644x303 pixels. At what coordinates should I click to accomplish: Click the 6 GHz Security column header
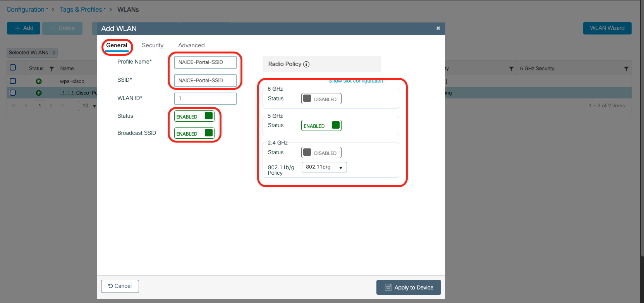point(537,69)
